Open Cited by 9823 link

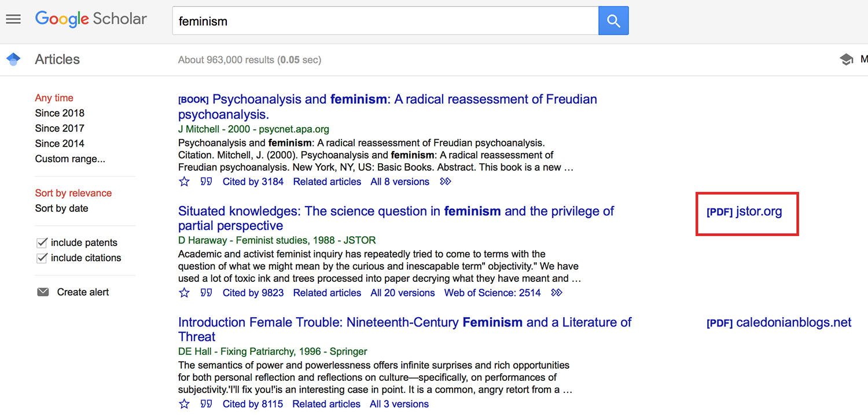pos(253,293)
